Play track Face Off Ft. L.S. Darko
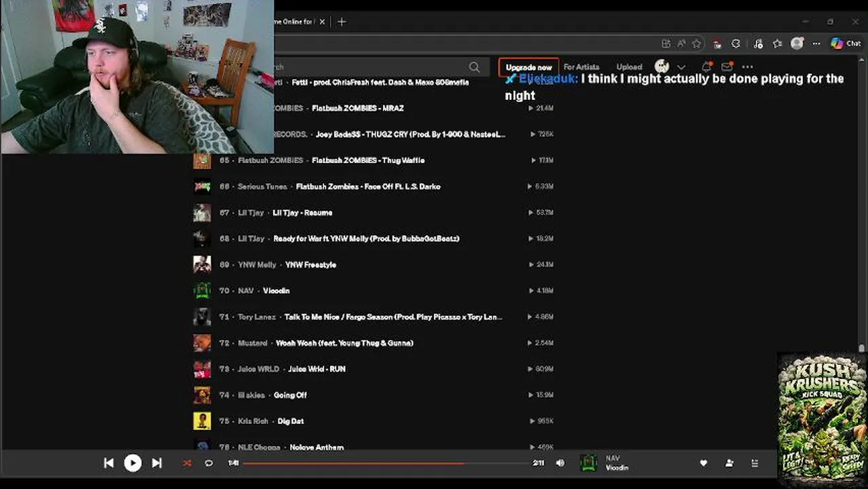The image size is (868, 489). click(x=368, y=187)
